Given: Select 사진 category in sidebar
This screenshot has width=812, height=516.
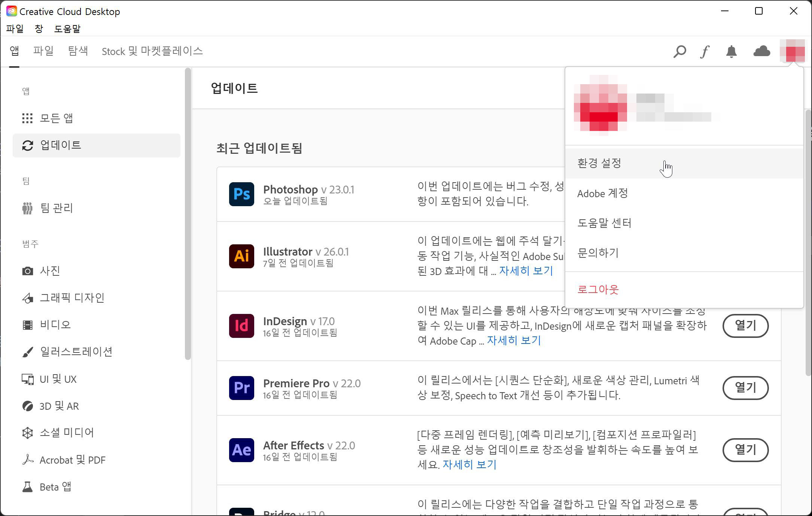Looking at the screenshot, I should 96,271.
